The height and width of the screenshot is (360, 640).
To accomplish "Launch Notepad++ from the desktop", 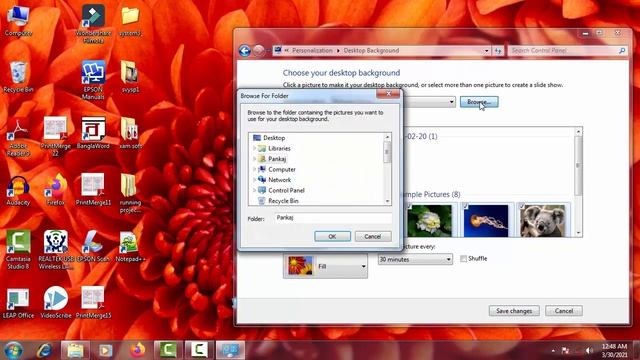I will [130, 247].
